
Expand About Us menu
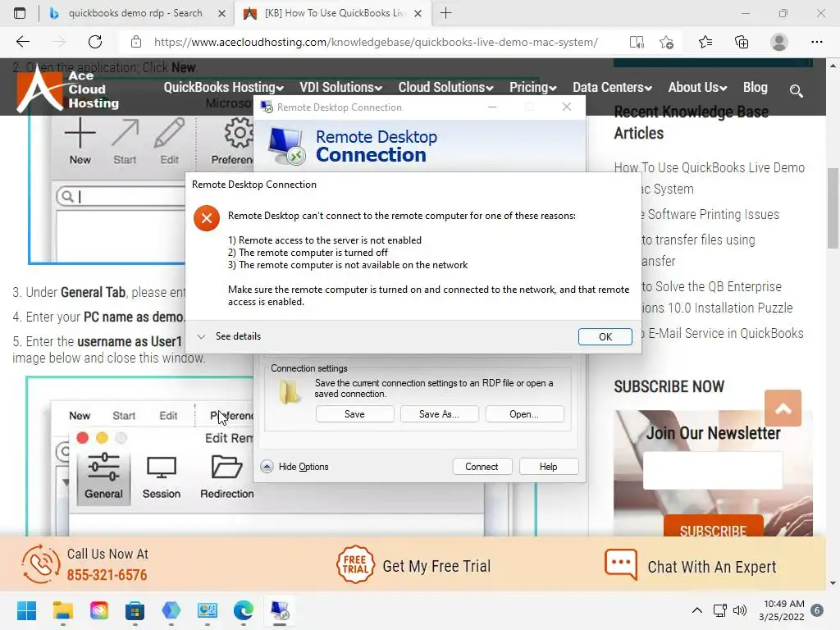pyautogui.click(x=697, y=87)
